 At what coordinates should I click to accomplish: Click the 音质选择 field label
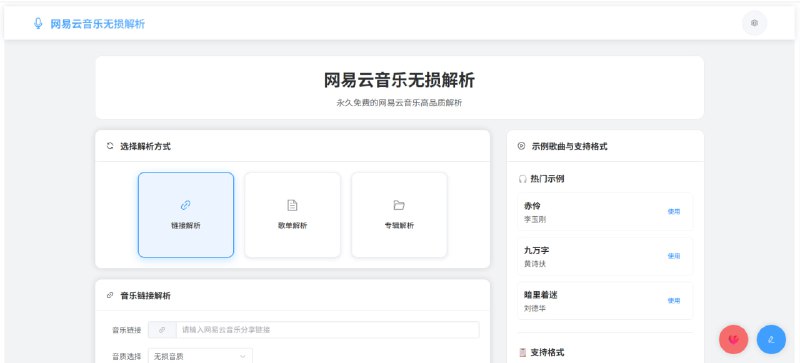(127, 356)
